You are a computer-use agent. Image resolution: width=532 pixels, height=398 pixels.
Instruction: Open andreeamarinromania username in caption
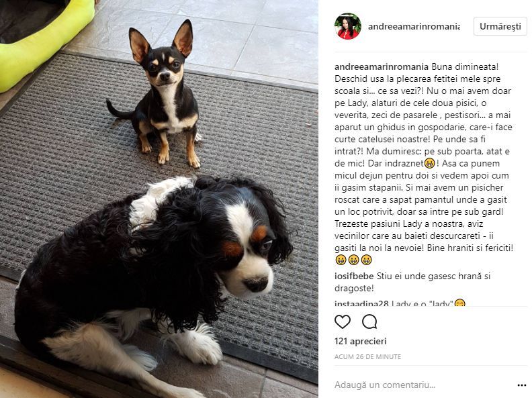pyautogui.click(x=382, y=67)
